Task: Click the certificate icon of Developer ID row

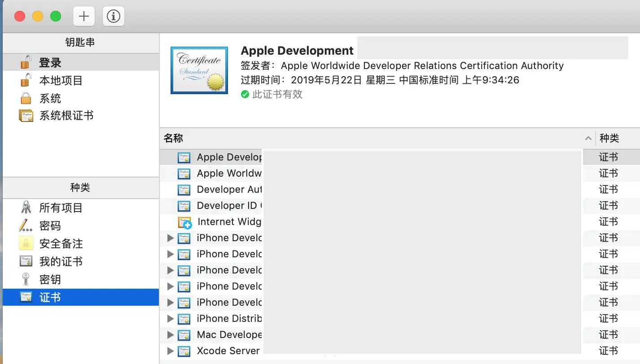Action: click(184, 206)
